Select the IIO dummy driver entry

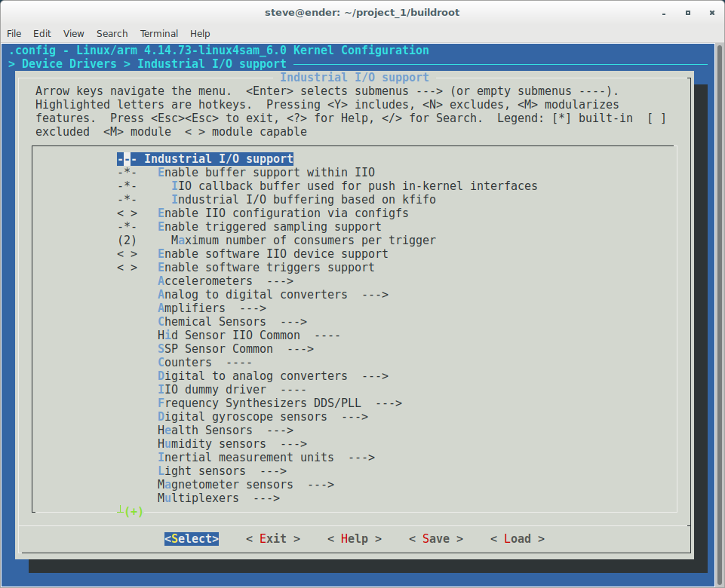(211, 389)
